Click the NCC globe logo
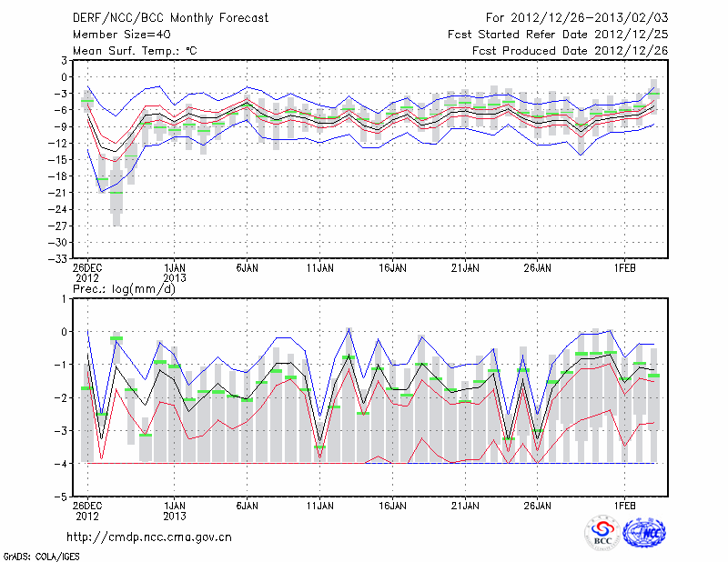This screenshot has height=562, width=728. pyautogui.click(x=644, y=534)
